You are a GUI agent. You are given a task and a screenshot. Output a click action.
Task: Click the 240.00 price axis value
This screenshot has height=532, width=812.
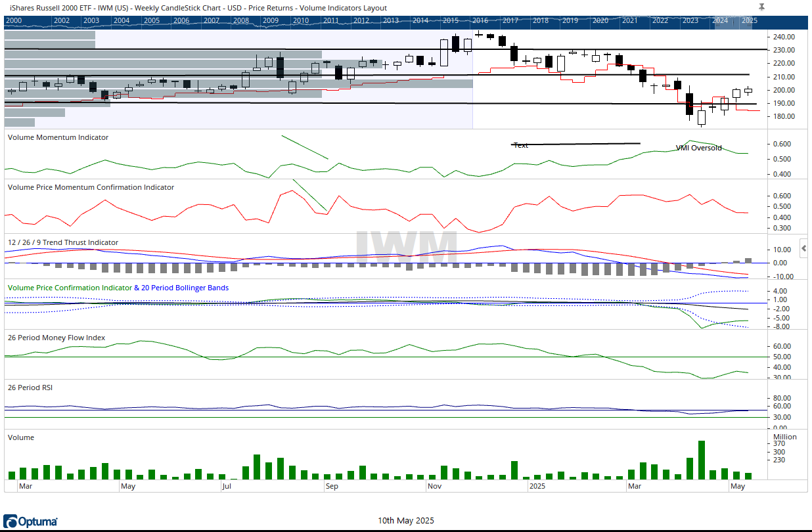(785, 37)
